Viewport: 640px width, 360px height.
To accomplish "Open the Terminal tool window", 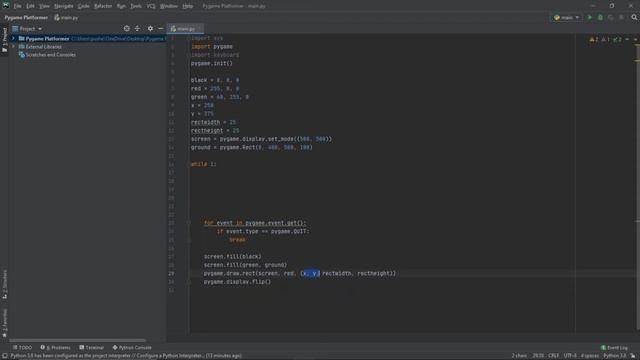I will pos(92,348).
